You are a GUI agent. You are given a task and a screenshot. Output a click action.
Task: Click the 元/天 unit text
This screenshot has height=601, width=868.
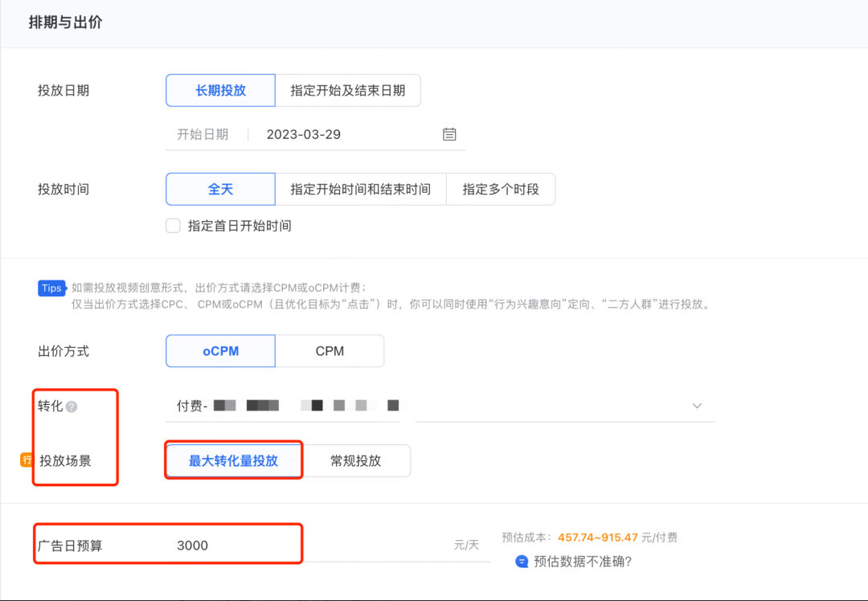466,545
